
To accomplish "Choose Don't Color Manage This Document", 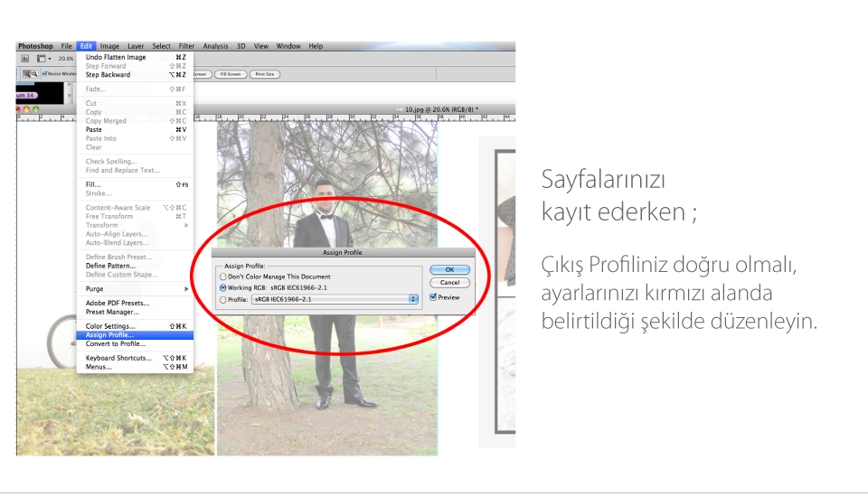I will tap(223, 277).
